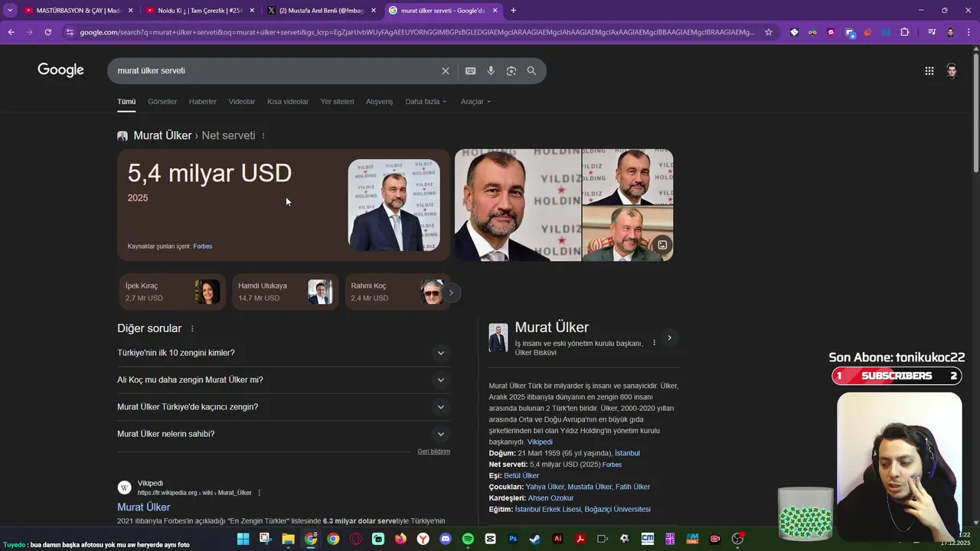
Task: Open Google Lens image search
Action: (x=511, y=70)
